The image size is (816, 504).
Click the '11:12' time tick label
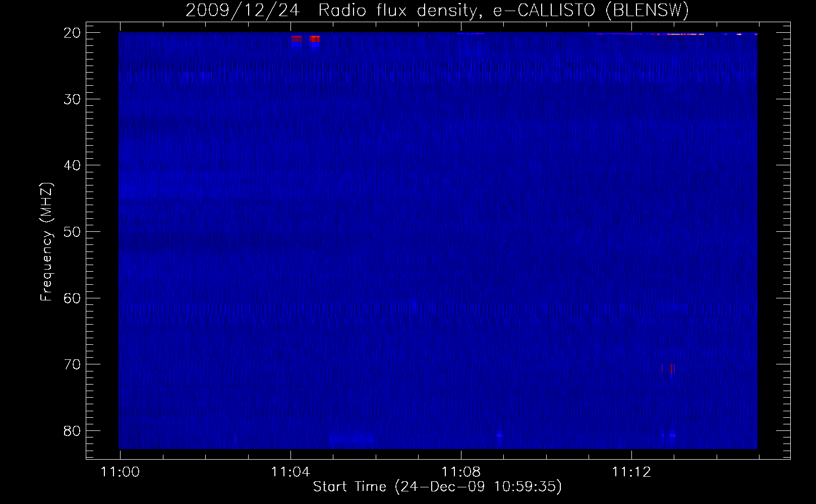631,472
